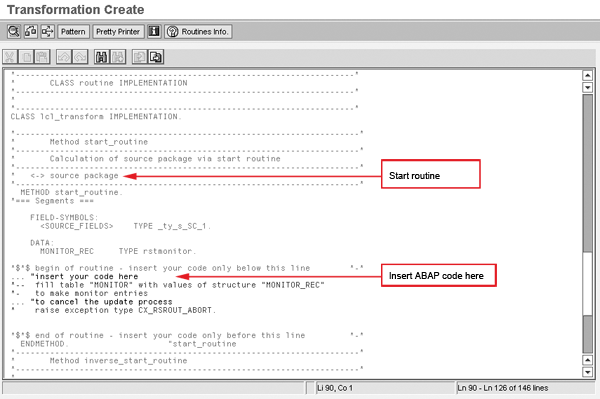Image resolution: width=600 pixels, height=399 pixels.
Task: Click 'Ln 90 - Ln 126 of 146 lines' status
Action: point(525,388)
